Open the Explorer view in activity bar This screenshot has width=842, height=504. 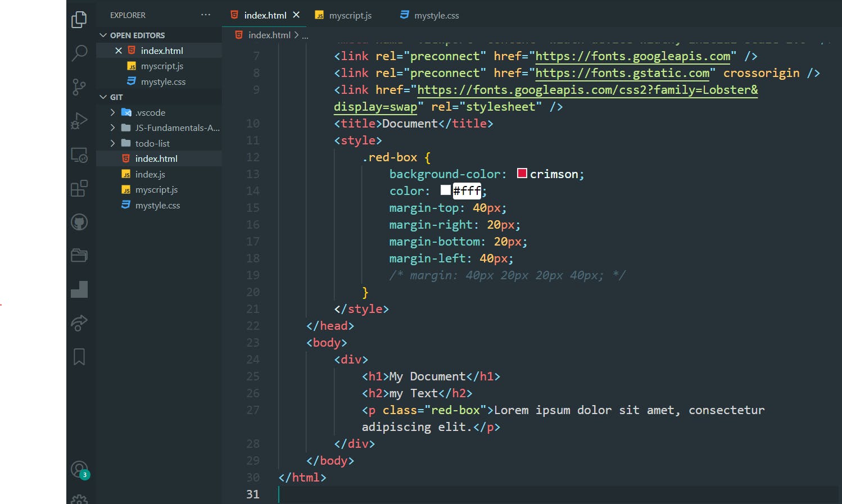79,20
